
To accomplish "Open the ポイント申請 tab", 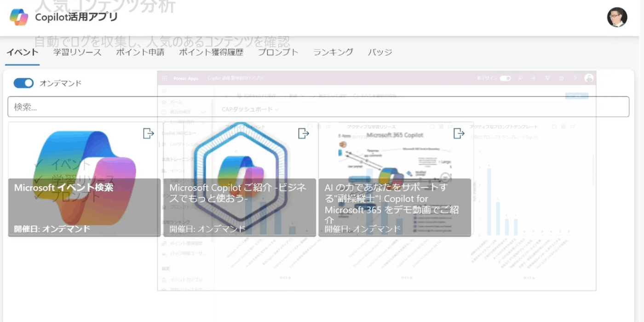I will coord(140,52).
